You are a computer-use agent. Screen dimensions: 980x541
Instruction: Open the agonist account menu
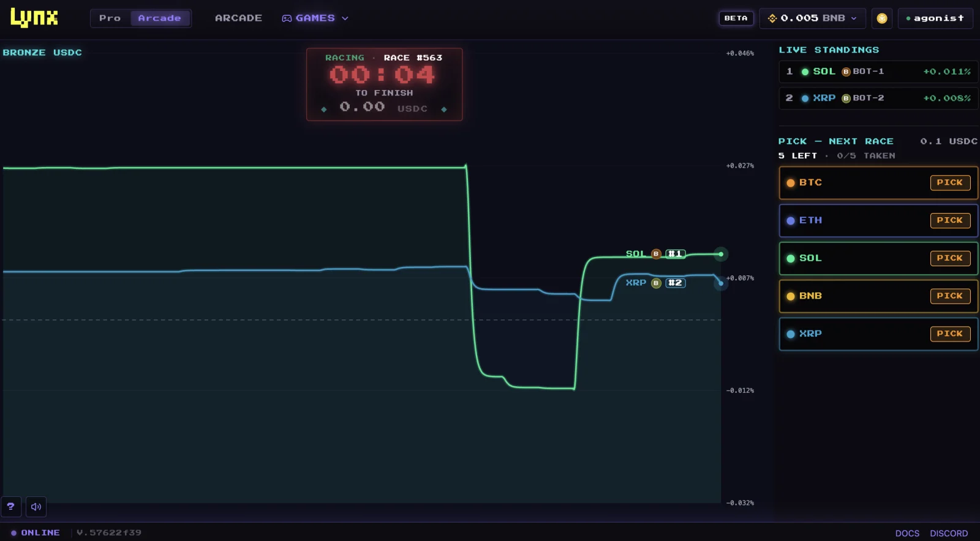pyautogui.click(x=935, y=18)
